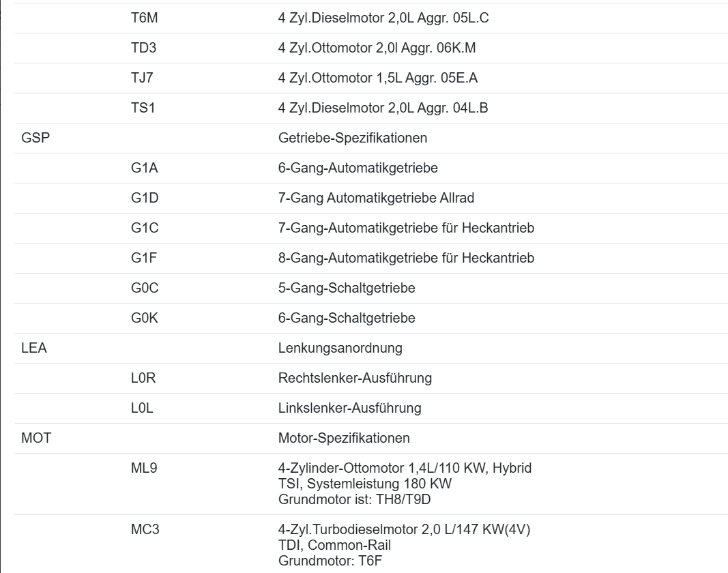The width and height of the screenshot is (728, 573).
Task: Click the T6M code cell
Action: coord(145,18)
